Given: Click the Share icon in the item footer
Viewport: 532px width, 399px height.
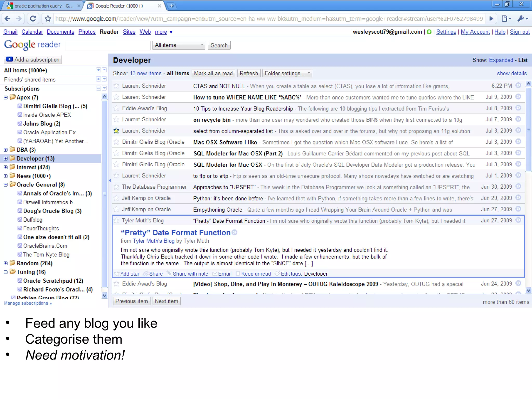Looking at the screenshot, I should pyautogui.click(x=153, y=274).
